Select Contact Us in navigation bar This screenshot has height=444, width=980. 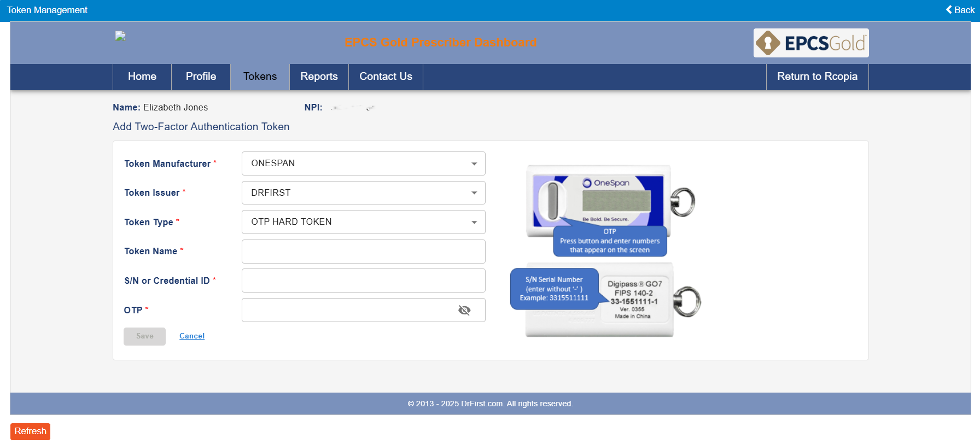[x=386, y=77]
